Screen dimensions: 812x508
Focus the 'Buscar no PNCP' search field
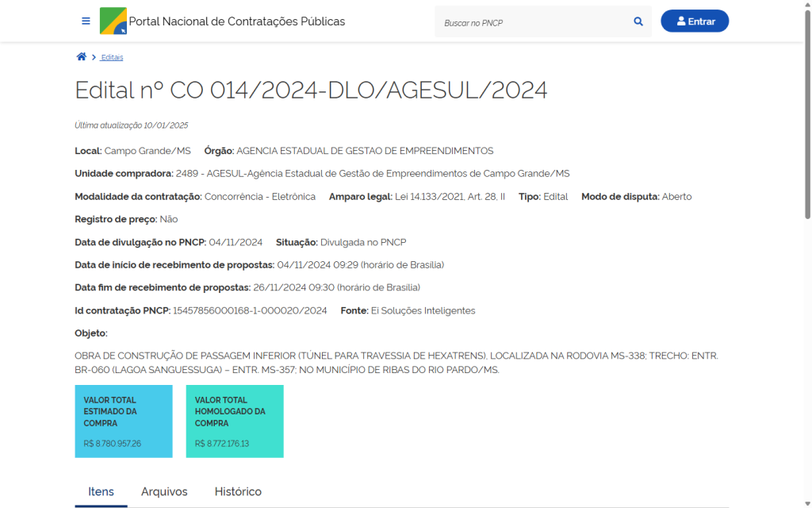click(x=531, y=22)
